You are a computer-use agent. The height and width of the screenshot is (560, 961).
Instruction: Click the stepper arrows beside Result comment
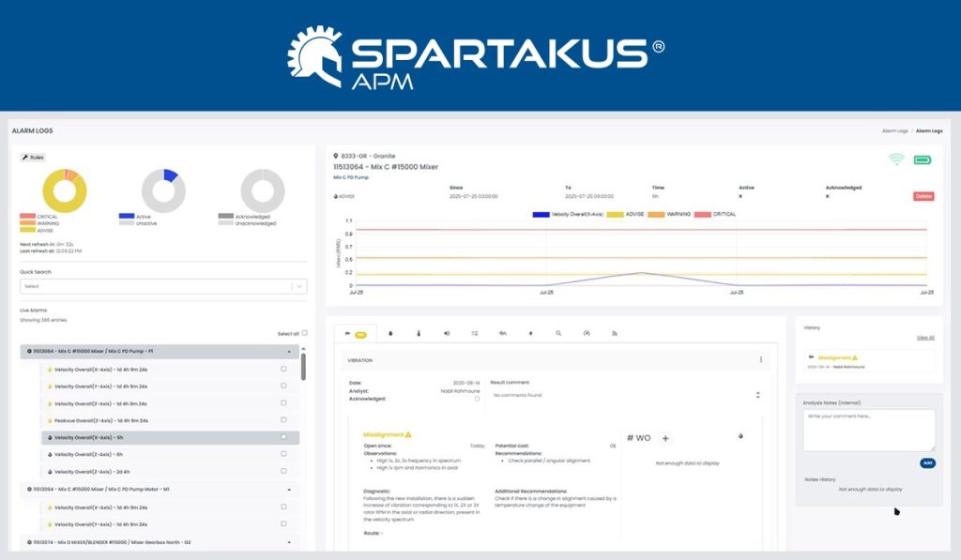click(758, 395)
